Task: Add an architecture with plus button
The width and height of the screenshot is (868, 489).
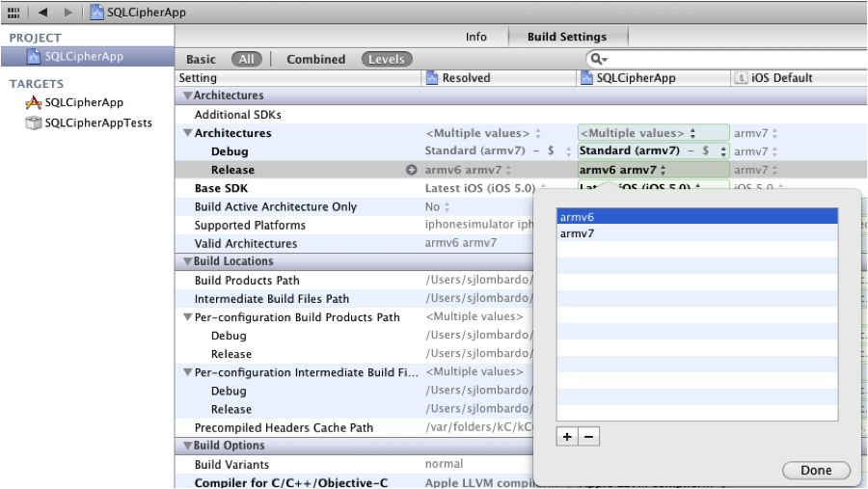Action: pyautogui.click(x=567, y=437)
